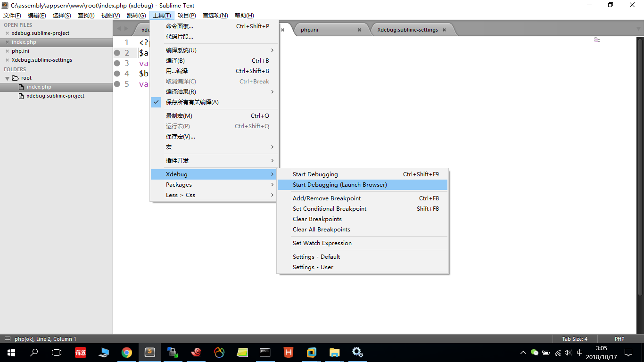Select Add/Remove Breakpoint
The image size is (644, 362).
(363, 198)
